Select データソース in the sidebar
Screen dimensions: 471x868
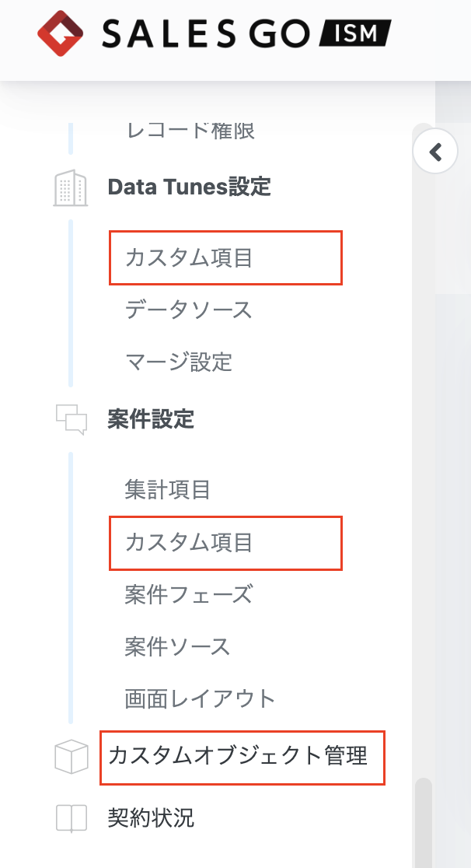click(x=188, y=310)
